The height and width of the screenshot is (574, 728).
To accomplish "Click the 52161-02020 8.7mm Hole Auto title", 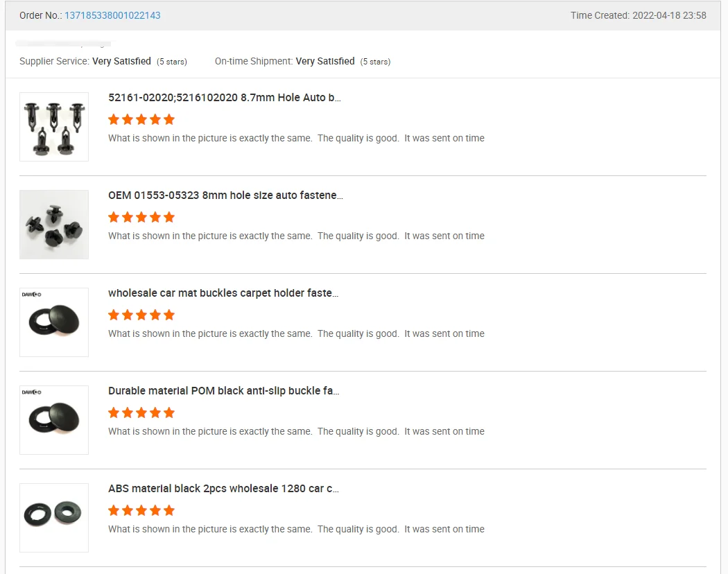I will 225,98.
